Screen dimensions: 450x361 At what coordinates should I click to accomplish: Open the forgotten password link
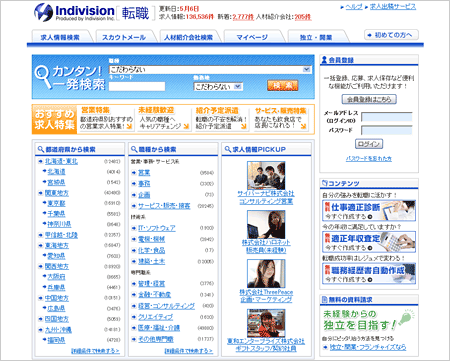pos(369,159)
